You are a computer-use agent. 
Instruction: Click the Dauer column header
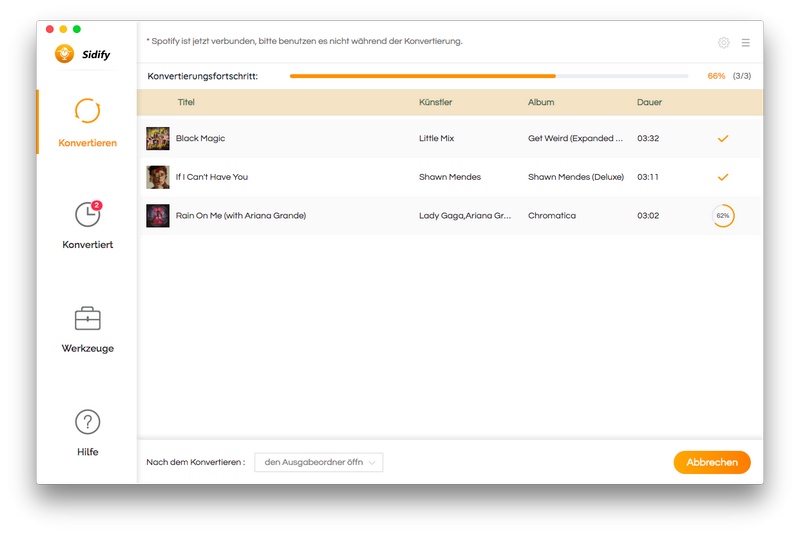[649, 102]
